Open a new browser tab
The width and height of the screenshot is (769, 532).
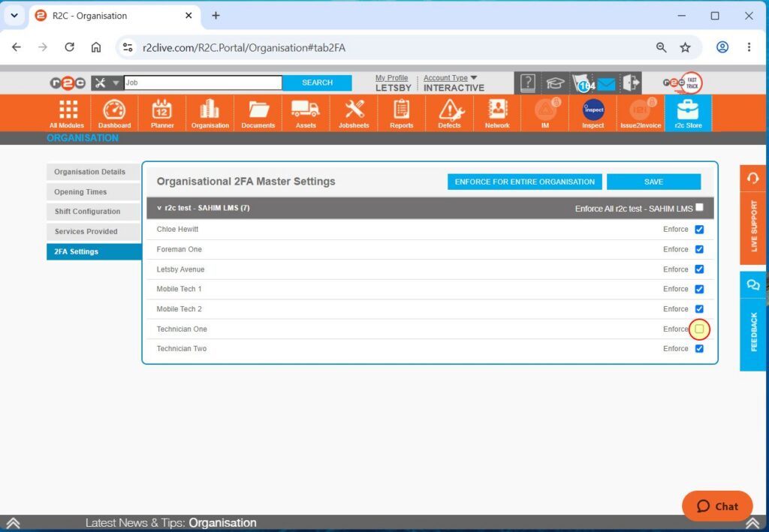point(216,16)
